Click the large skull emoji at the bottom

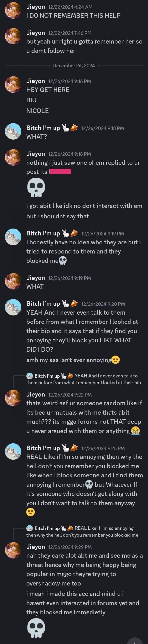pyautogui.click(x=36, y=628)
